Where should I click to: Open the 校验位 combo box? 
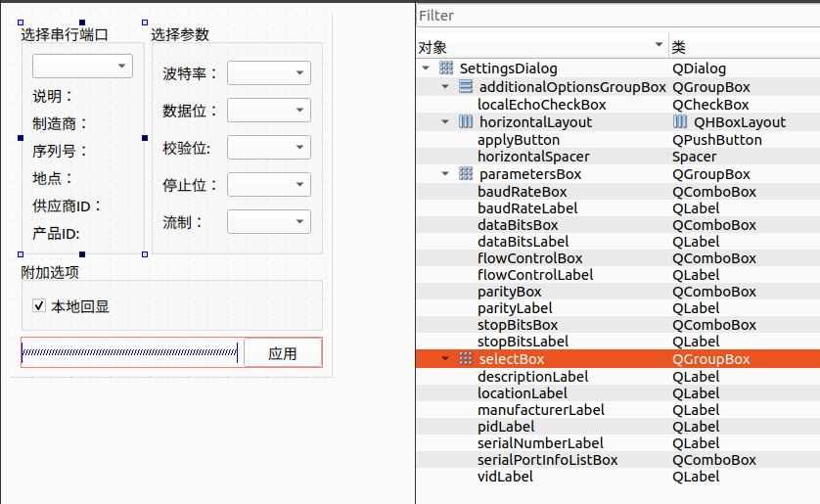click(x=269, y=148)
